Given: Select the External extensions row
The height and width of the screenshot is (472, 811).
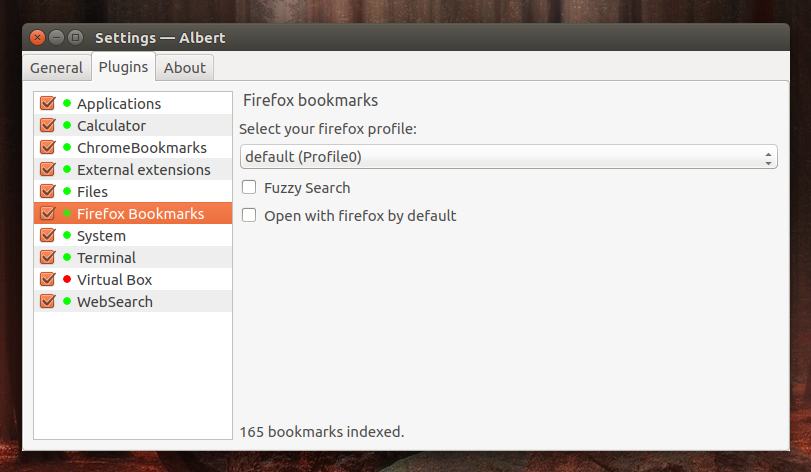Looking at the screenshot, I should click(133, 169).
